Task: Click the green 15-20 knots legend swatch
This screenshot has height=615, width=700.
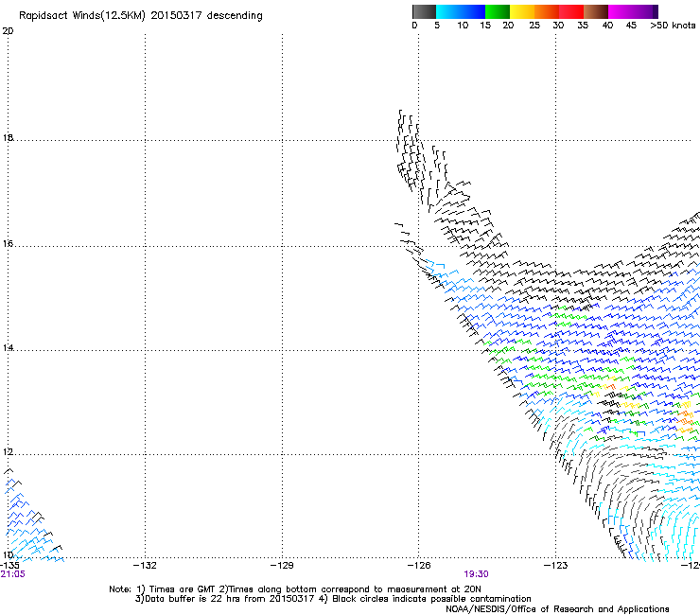Action: click(498, 11)
